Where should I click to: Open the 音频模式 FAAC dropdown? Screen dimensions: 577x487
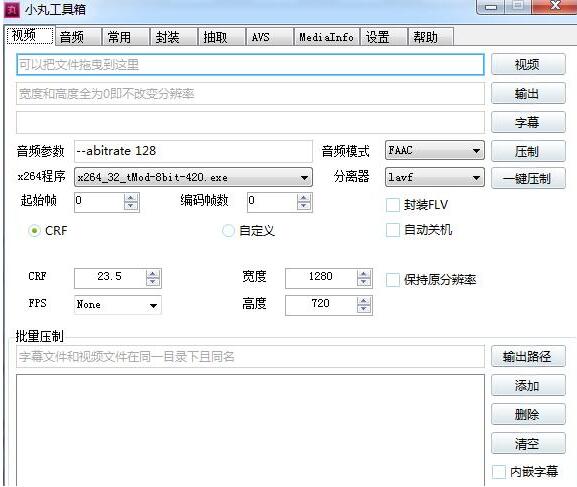click(435, 150)
